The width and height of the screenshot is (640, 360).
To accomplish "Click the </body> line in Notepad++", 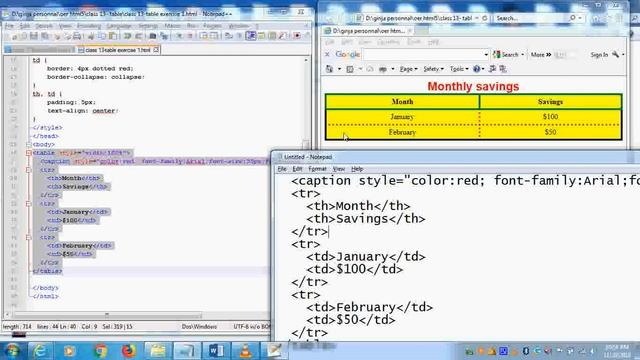I will [46, 288].
